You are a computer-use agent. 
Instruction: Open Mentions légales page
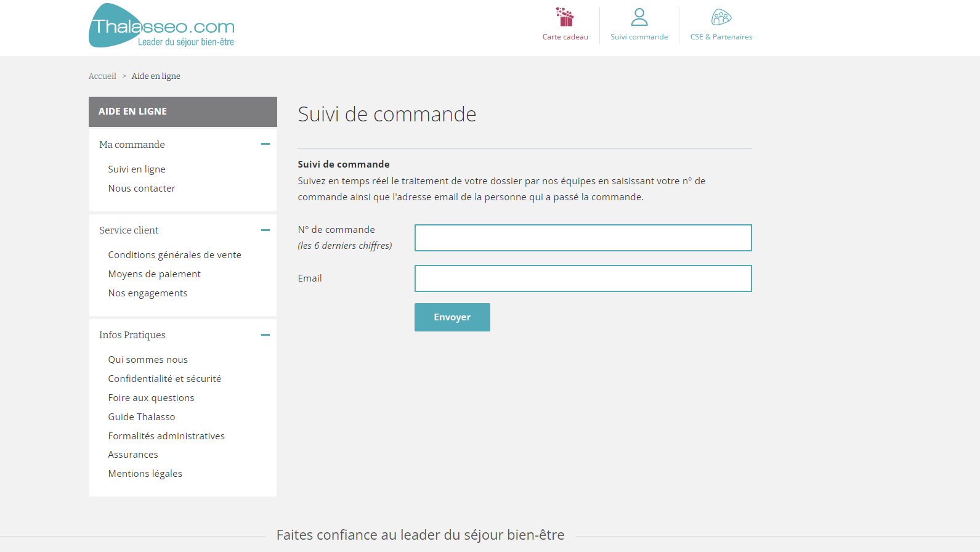(145, 474)
